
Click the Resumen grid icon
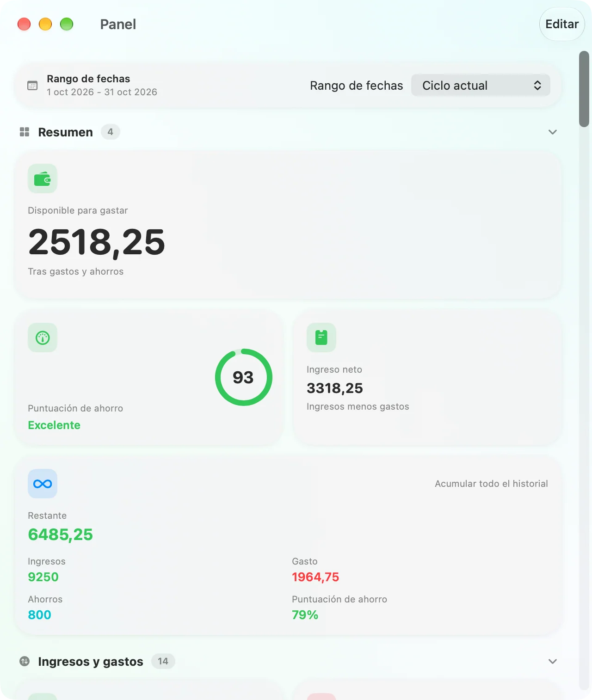tap(25, 132)
